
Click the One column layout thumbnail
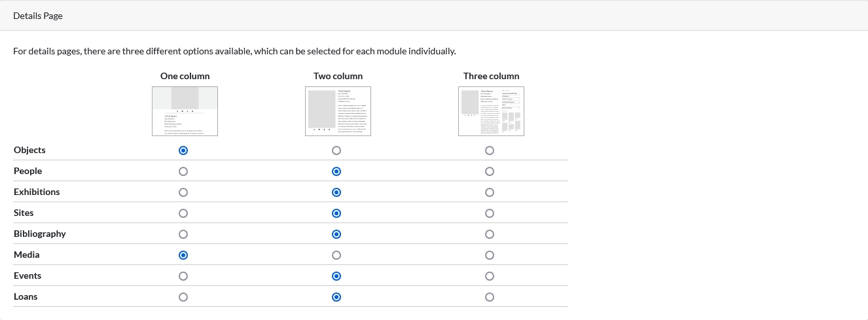click(x=185, y=111)
